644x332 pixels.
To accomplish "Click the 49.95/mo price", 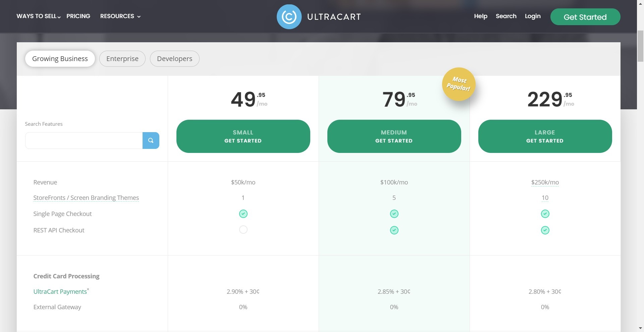I will pyautogui.click(x=249, y=99).
